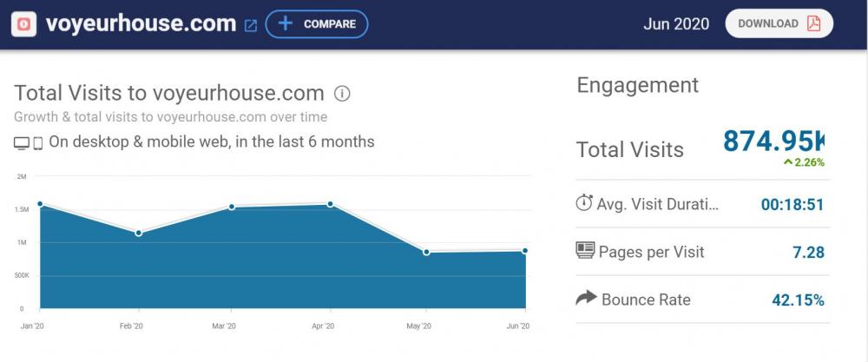Click the mobile phone device icon
The width and height of the screenshot is (868, 362).
pyautogui.click(x=38, y=142)
